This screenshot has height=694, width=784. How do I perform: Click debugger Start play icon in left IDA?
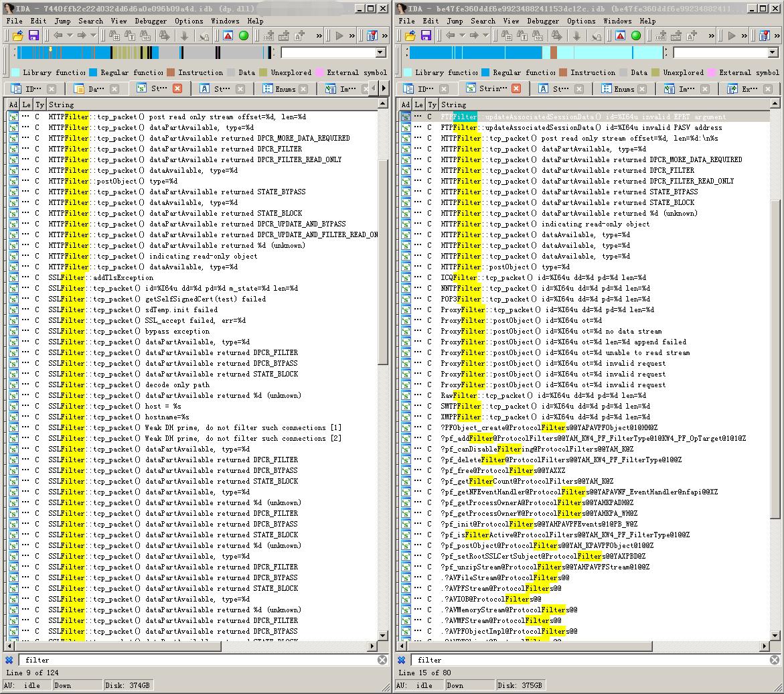(339, 36)
